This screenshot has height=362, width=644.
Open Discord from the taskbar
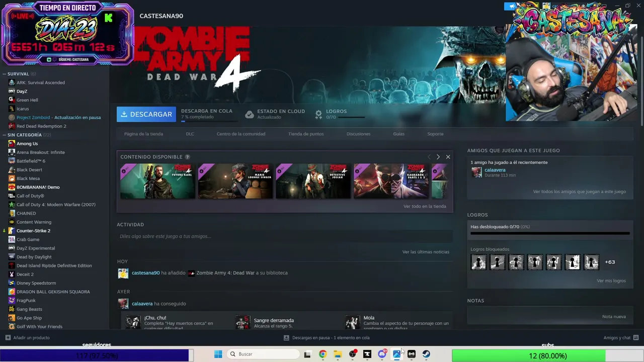tap(382, 354)
